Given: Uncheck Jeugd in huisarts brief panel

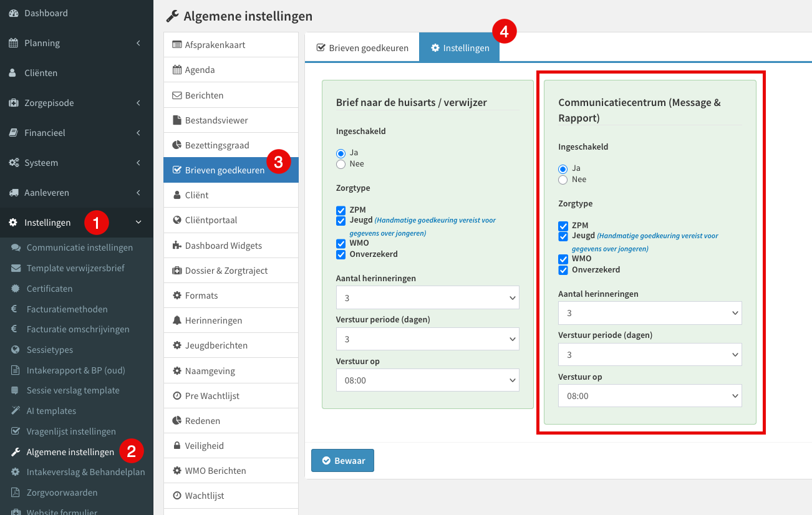Looking at the screenshot, I should (x=341, y=220).
